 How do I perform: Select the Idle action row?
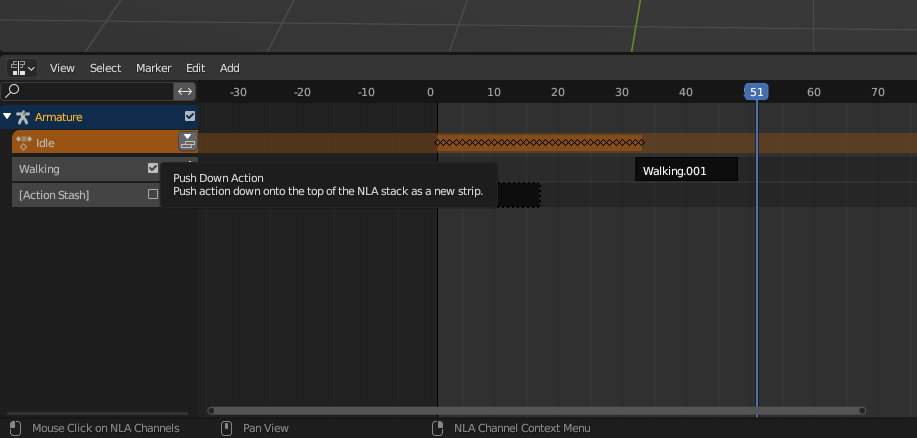[x=95, y=142]
